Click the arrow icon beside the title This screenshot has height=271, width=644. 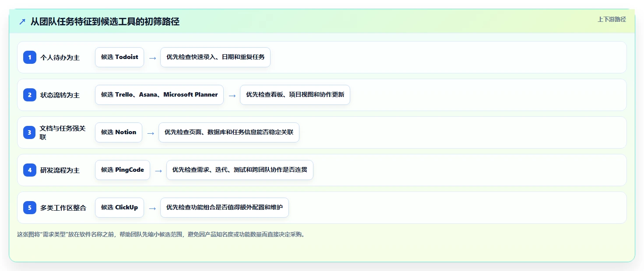[22, 21]
